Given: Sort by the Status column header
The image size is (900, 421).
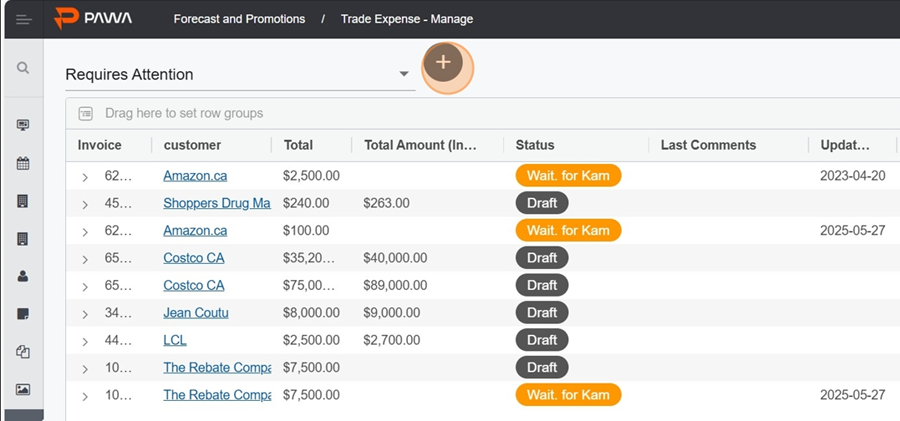Looking at the screenshot, I should pos(535,145).
